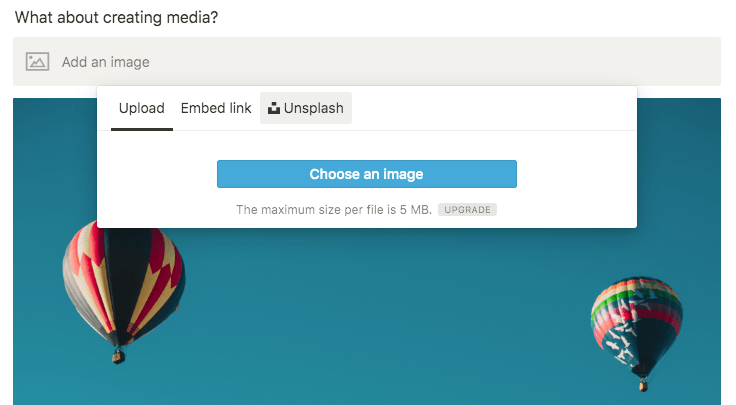
Task: Click the Unsplash logo icon
Action: point(274,108)
